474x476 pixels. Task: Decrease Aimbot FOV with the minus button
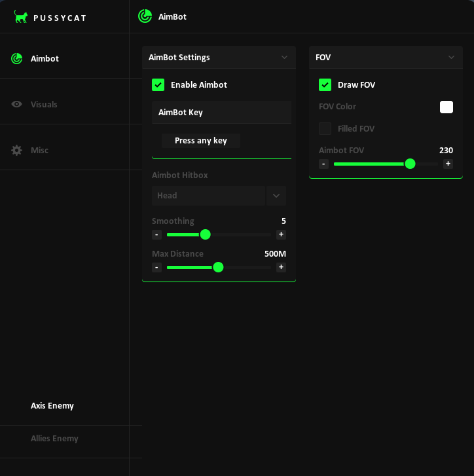point(323,164)
